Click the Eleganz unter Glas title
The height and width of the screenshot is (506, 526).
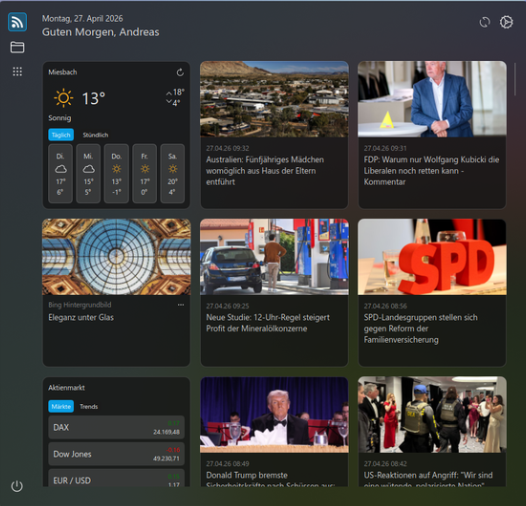pyautogui.click(x=81, y=317)
